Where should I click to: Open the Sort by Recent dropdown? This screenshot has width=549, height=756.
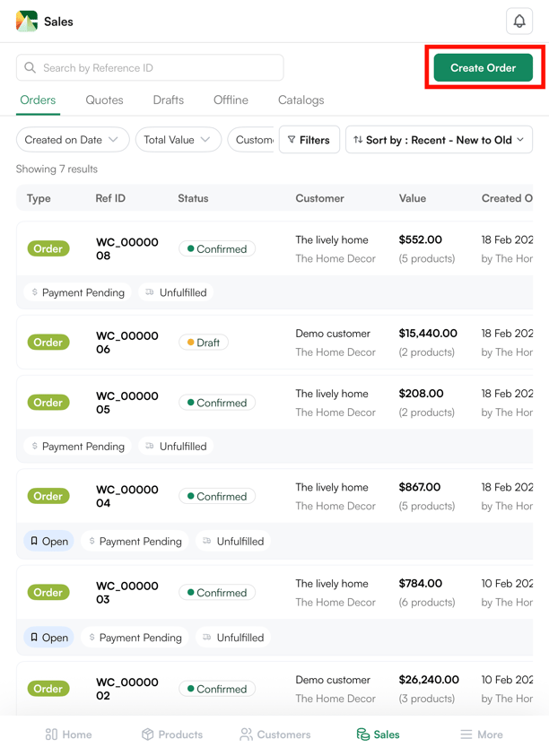(439, 139)
